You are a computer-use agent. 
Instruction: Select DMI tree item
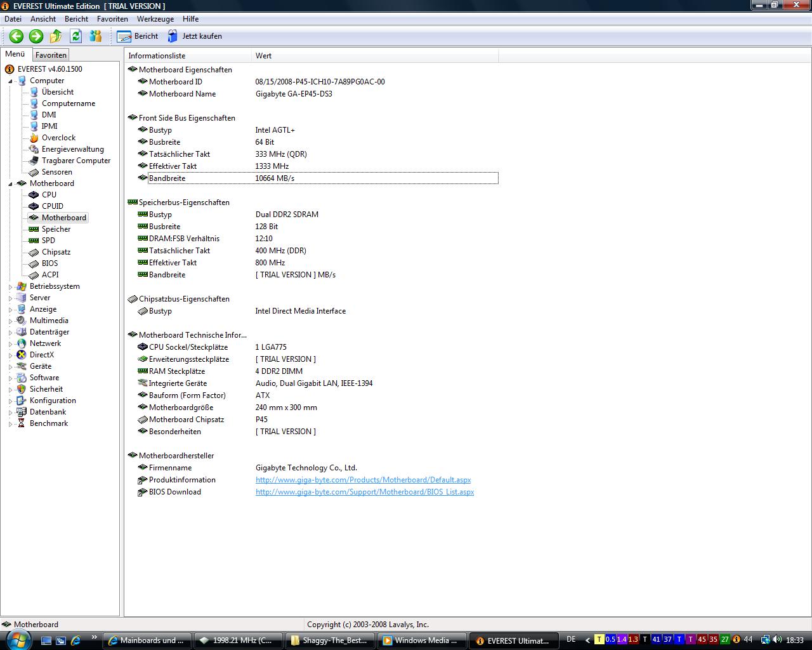[x=49, y=115]
